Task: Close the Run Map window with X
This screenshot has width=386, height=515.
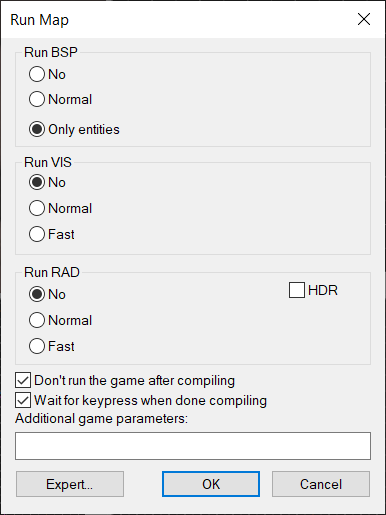Action: [x=364, y=19]
